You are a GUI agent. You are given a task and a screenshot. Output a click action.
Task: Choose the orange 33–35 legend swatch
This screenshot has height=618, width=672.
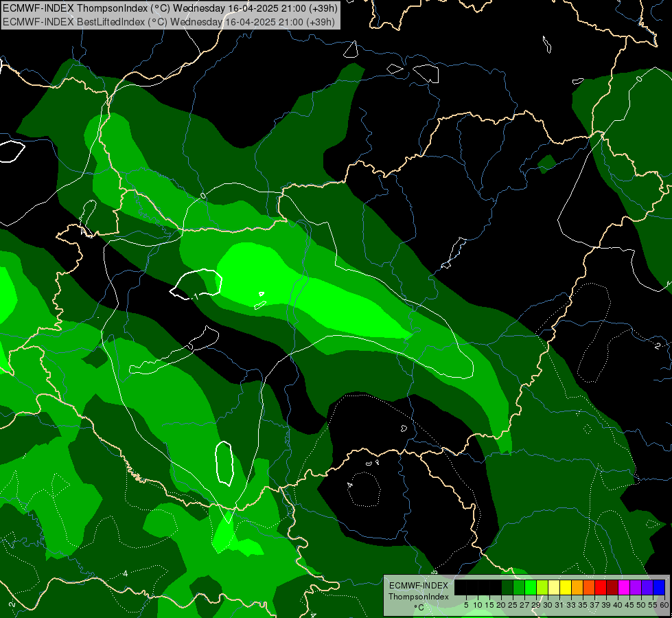(x=577, y=587)
